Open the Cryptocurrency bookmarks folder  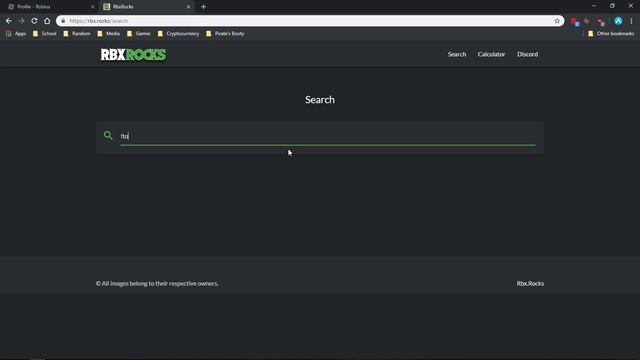(178, 33)
